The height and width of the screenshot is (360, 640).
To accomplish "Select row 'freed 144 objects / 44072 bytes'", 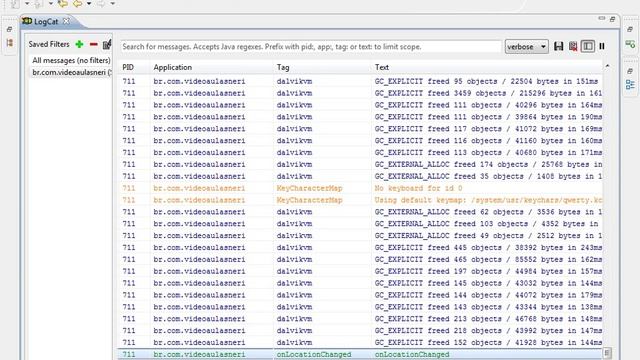I will point(360,295).
